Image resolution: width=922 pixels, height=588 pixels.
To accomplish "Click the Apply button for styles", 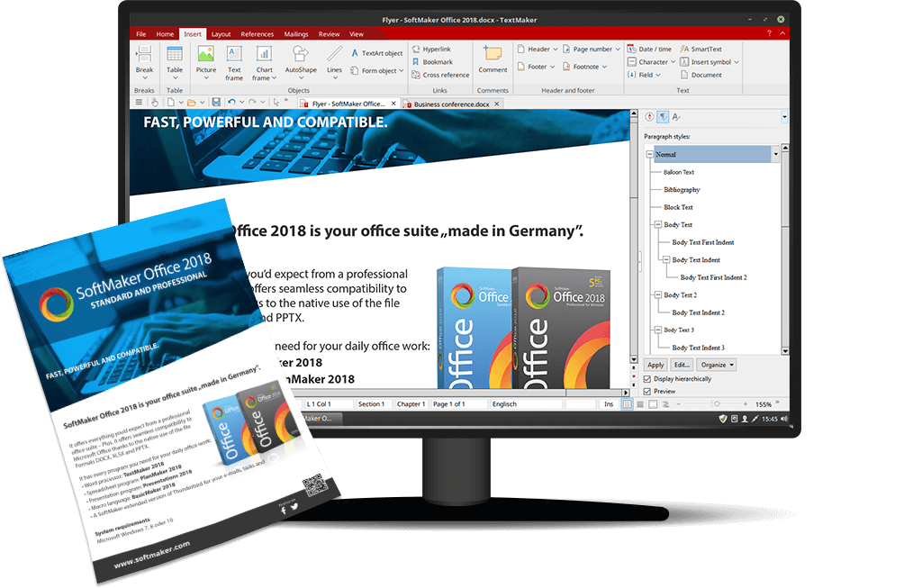I will pos(655,365).
